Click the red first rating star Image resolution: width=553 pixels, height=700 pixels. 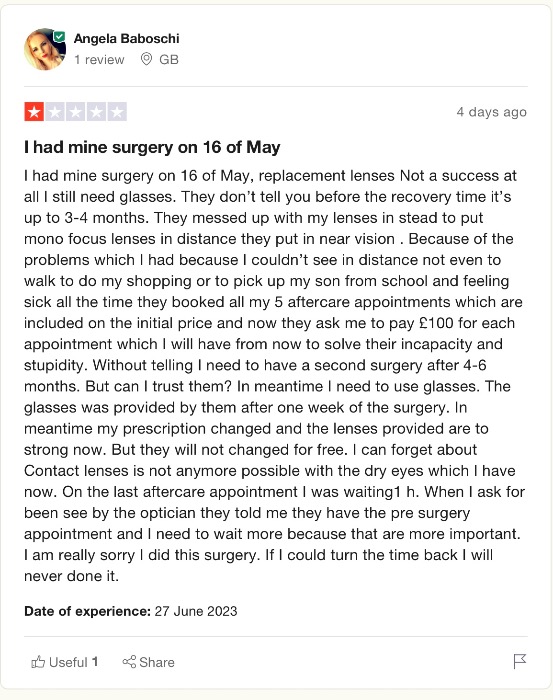click(34, 112)
